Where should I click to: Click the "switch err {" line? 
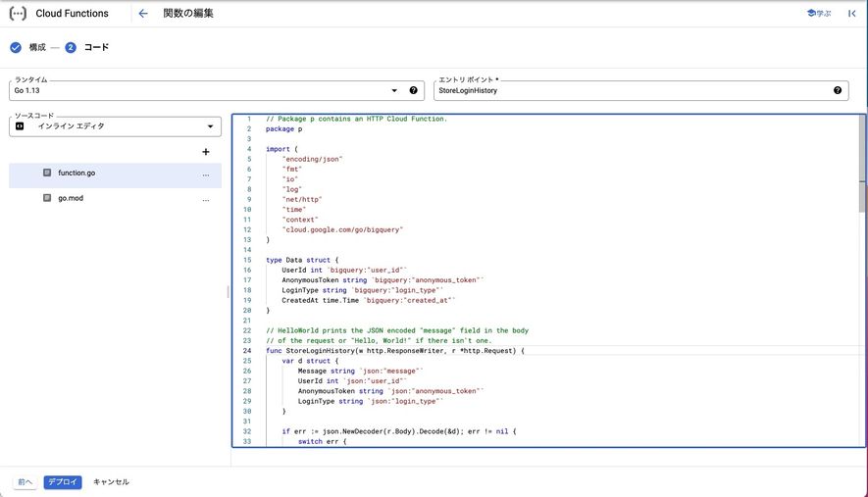322,442
